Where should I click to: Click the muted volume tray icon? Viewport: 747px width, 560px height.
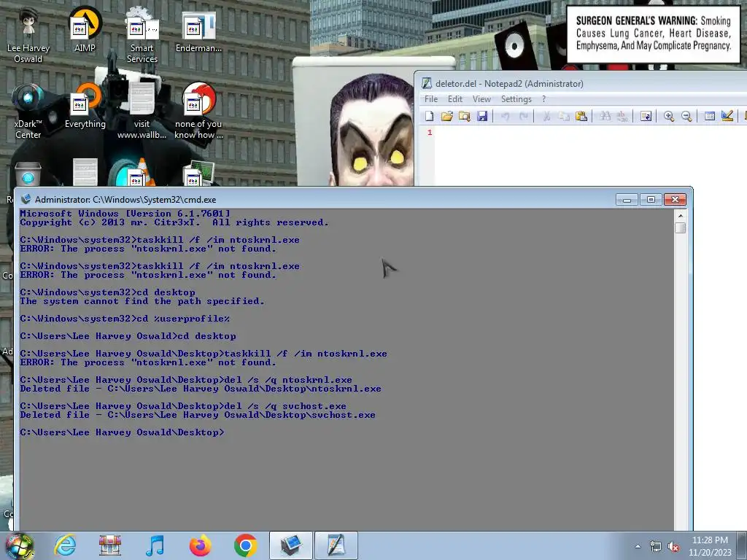click(673, 547)
